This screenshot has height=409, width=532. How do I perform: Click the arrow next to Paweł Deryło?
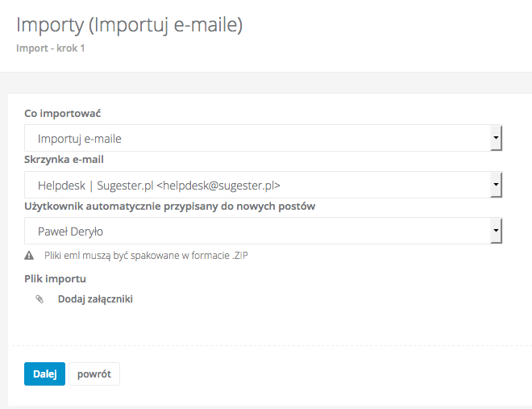pos(497,232)
